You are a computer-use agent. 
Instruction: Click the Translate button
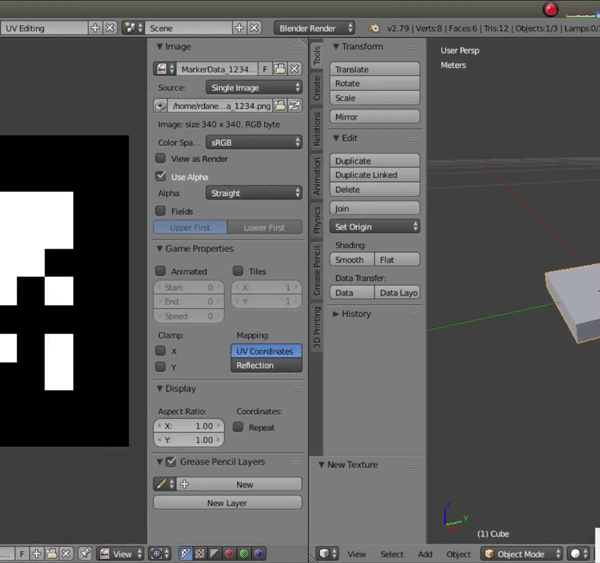coord(375,69)
